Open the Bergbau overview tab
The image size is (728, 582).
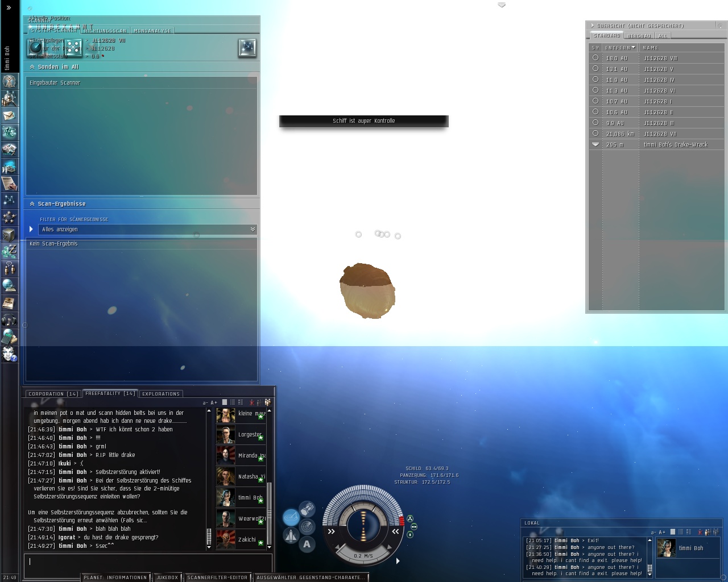[639, 36]
